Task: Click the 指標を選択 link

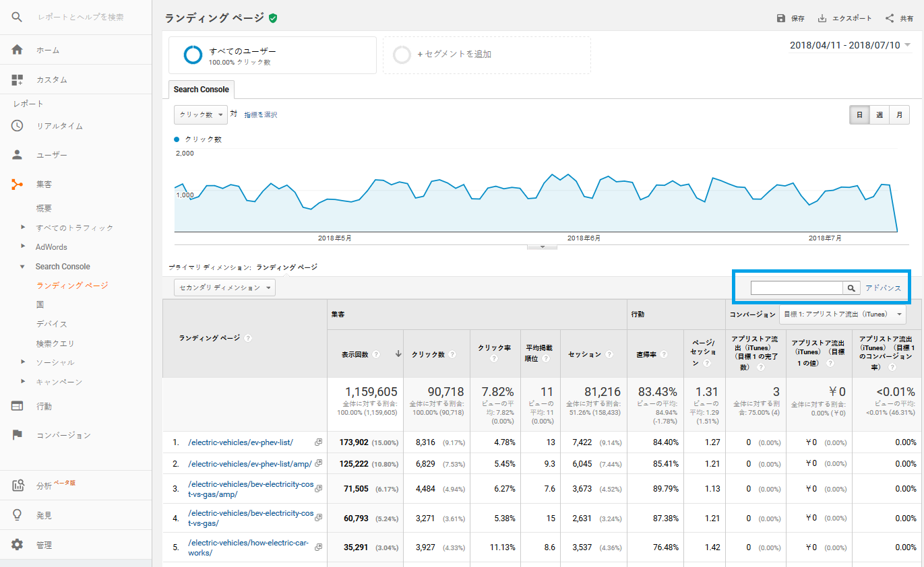Action: point(261,115)
